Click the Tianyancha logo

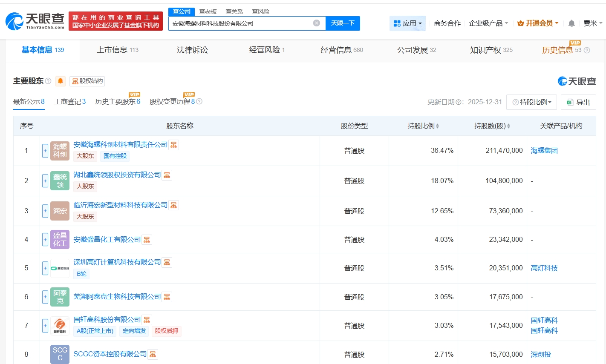35,21
